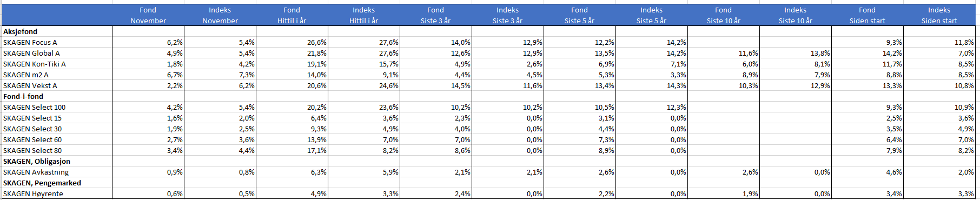Click the Fond-i-fond section heading

[x=23, y=96]
